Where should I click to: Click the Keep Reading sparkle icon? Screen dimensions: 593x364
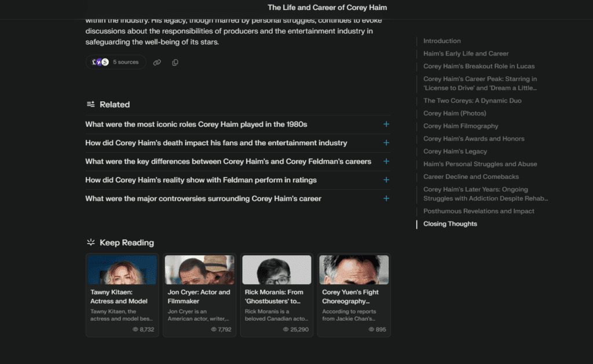[91, 242]
